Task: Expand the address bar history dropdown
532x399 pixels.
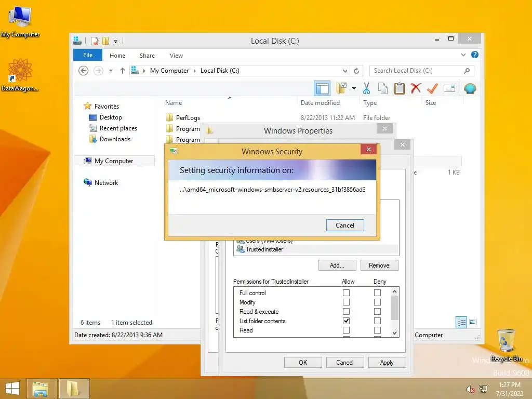Action: pos(345,71)
